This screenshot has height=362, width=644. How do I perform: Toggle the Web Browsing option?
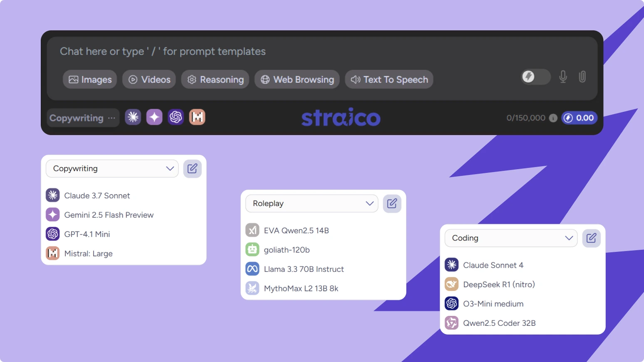coord(297,79)
